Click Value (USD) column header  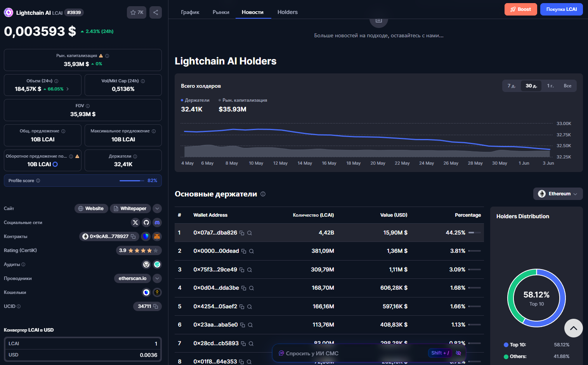[394, 215]
